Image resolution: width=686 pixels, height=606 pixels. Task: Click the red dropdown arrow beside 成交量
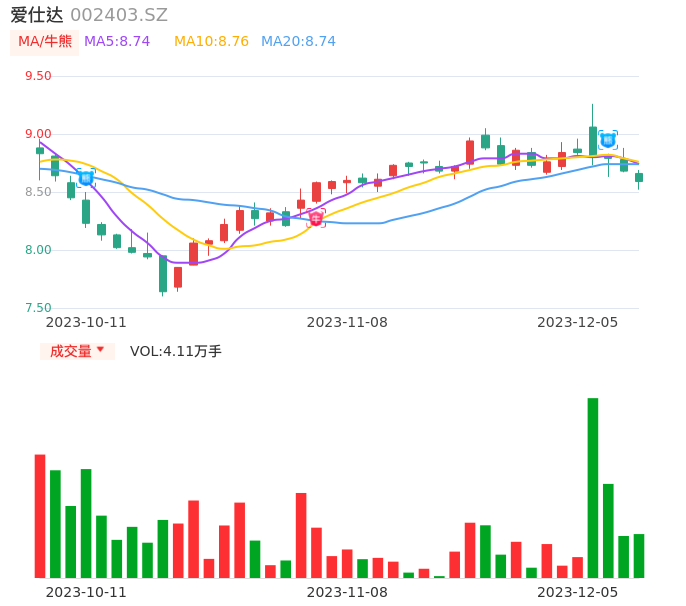[100, 350]
